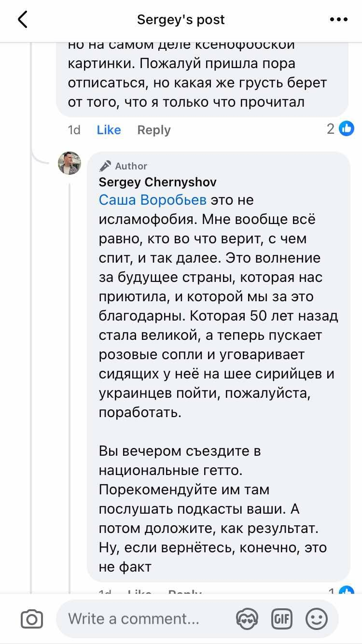The height and width of the screenshot is (644, 362).
Task: Open the Sergey Chernyshov name link
Action: [157, 182]
